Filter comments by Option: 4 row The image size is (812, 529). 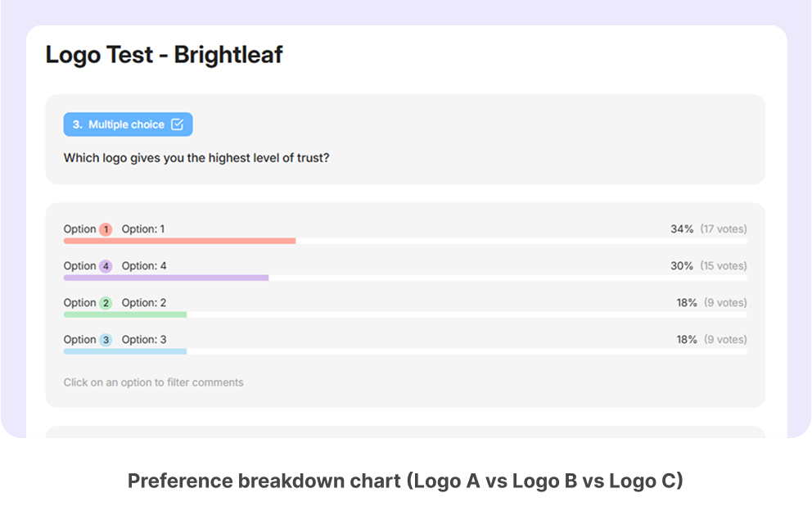pos(405,270)
